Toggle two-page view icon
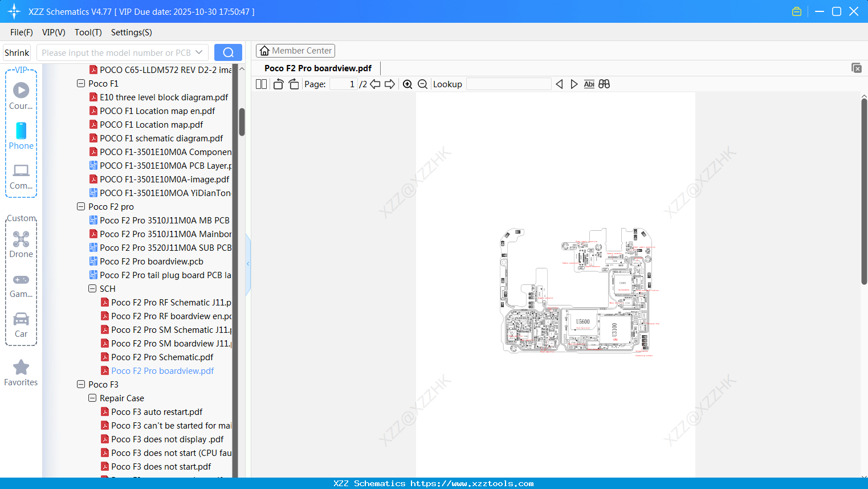This screenshot has height=489, width=868. [x=261, y=84]
